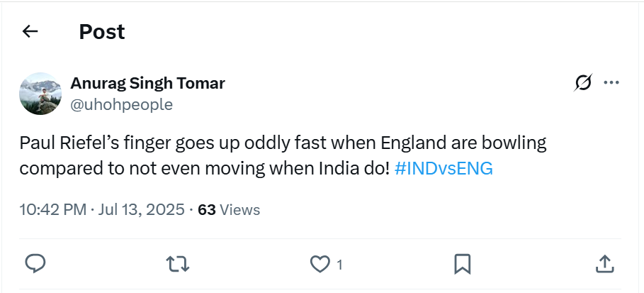Like the post with the heart icon
This screenshot has height=293, width=644.
click(320, 265)
